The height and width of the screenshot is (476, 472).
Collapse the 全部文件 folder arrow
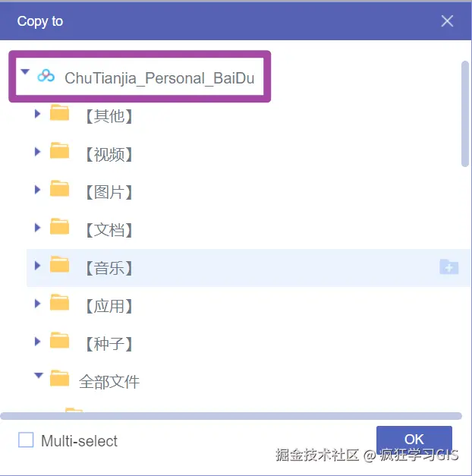37,375
